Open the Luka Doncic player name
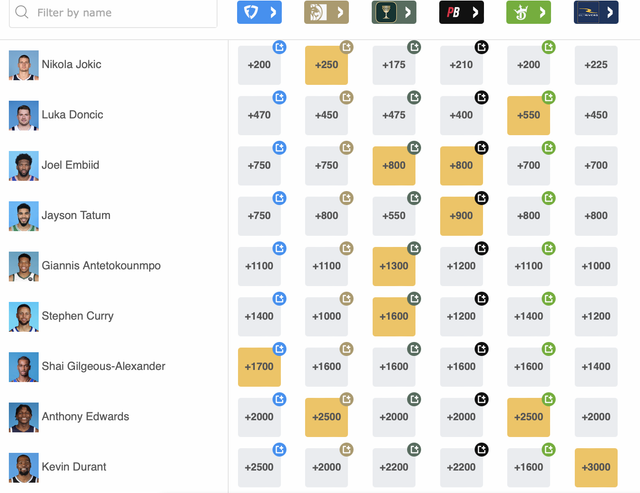The height and width of the screenshot is (493, 640). pos(72,115)
